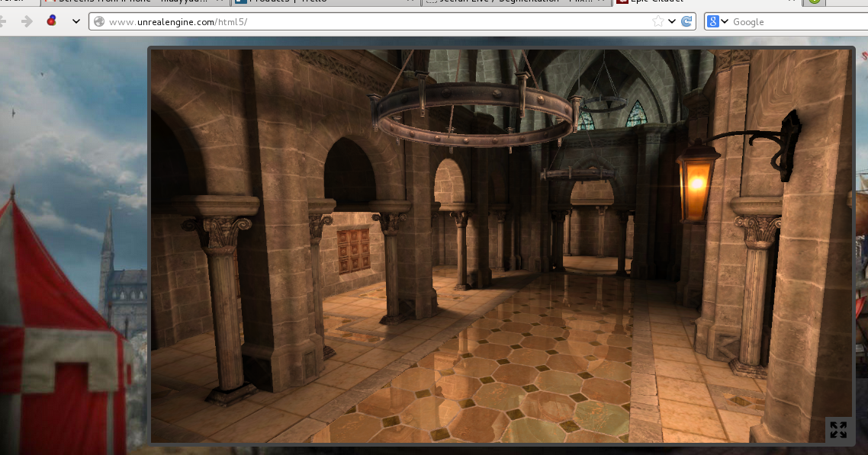Click the back arrow navigation button
The height and width of the screenshot is (455, 868).
coord(3,21)
